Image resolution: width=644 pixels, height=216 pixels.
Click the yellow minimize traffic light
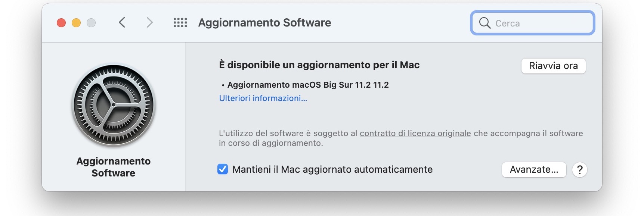click(x=75, y=23)
